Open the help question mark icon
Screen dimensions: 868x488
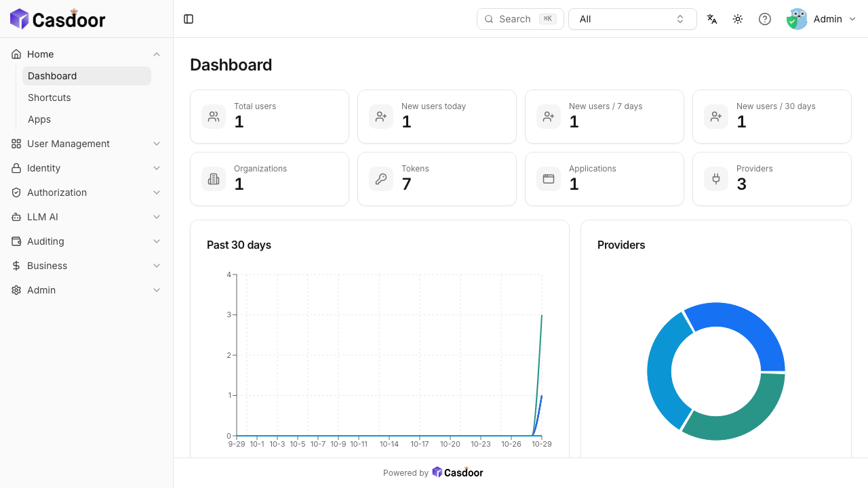click(x=765, y=19)
